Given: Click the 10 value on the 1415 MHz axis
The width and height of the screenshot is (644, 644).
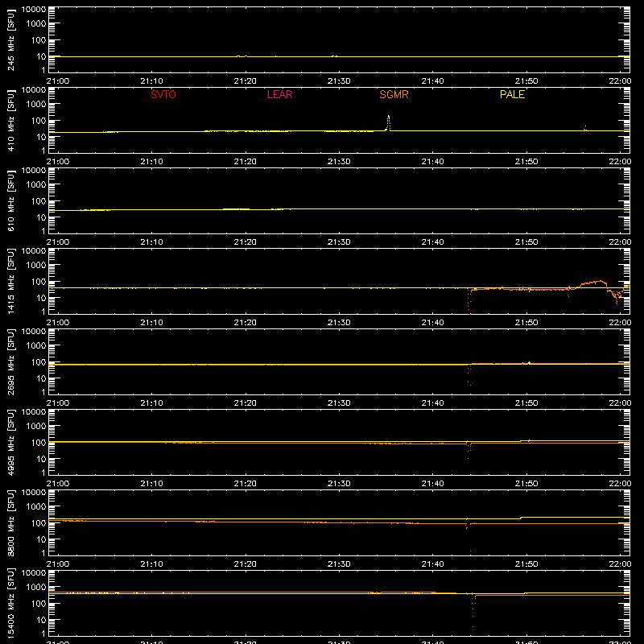Looking at the screenshot, I should tap(41, 298).
